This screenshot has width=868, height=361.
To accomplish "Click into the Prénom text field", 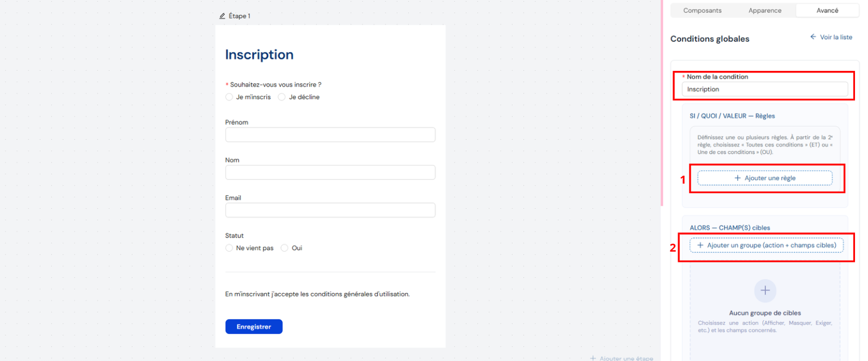I will (x=330, y=135).
